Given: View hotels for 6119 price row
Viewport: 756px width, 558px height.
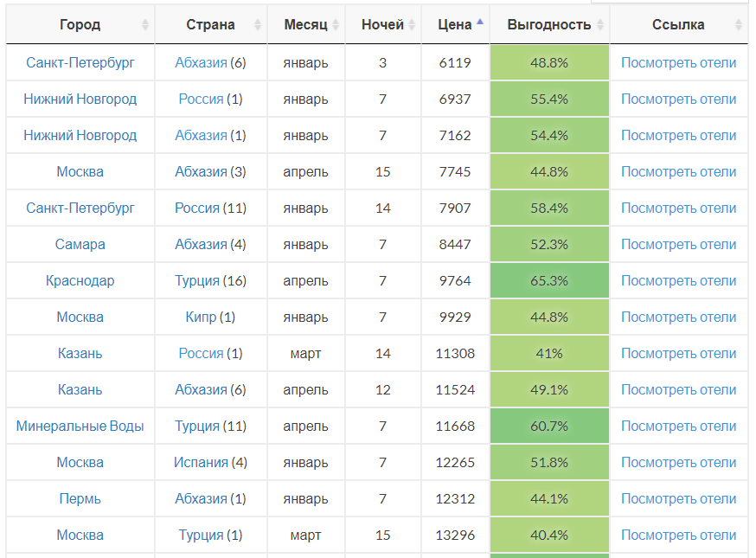Looking at the screenshot, I should [678, 62].
